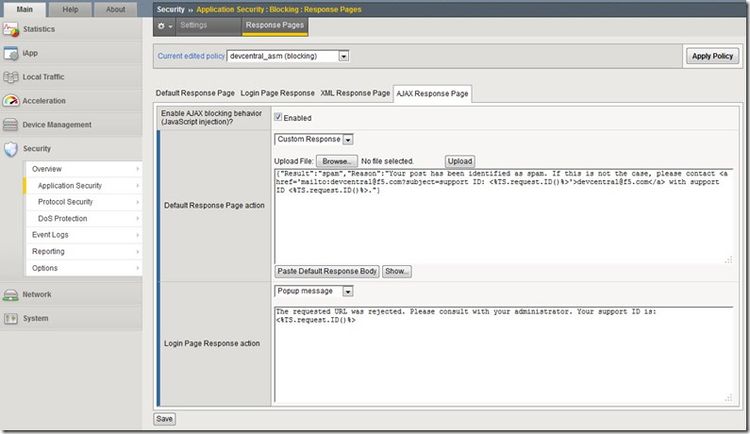This screenshot has width=750, height=434.
Task: Click the Save button at bottom
Action: tap(165, 419)
